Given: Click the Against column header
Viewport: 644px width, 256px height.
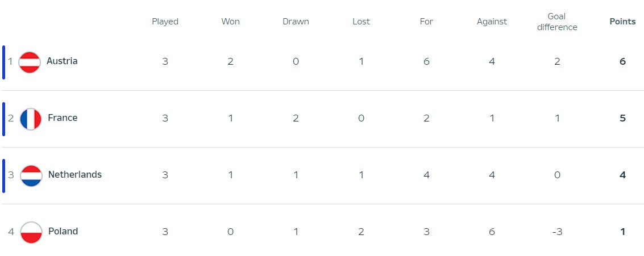Looking at the screenshot, I should (492, 22).
